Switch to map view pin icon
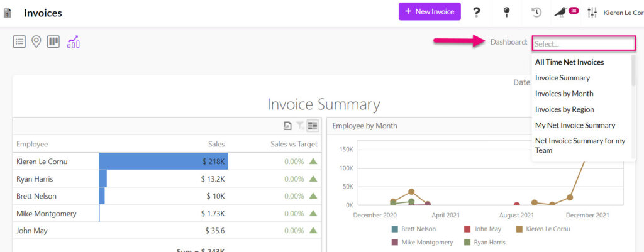Image resolution: width=644 pixels, height=252 pixels. (36, 41)
